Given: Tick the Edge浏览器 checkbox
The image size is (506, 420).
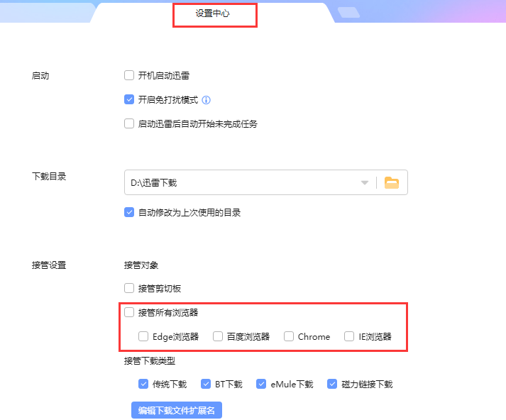Looking at the screenshot, I should (143, 336).
